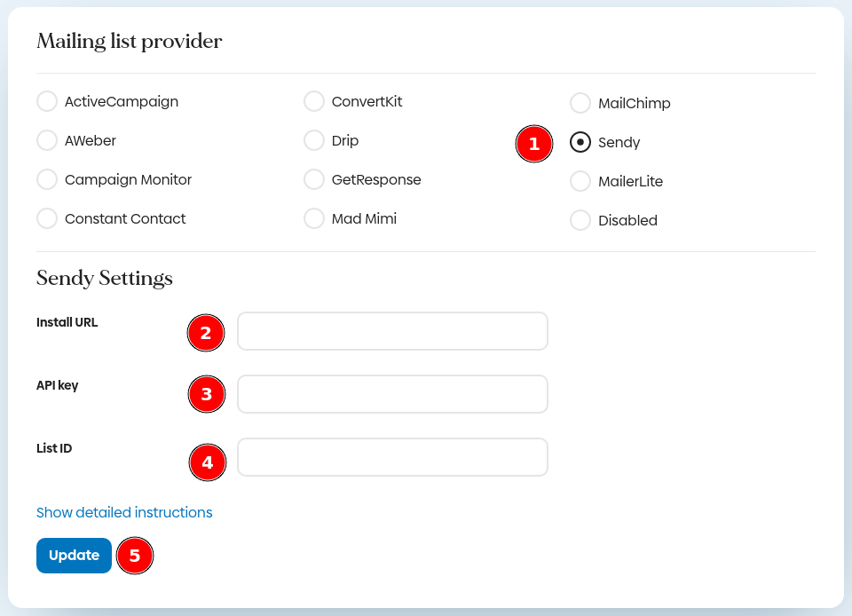Choose ConvertKit as mailing provider
Screen dimensions: 852x616
point(314,101)
